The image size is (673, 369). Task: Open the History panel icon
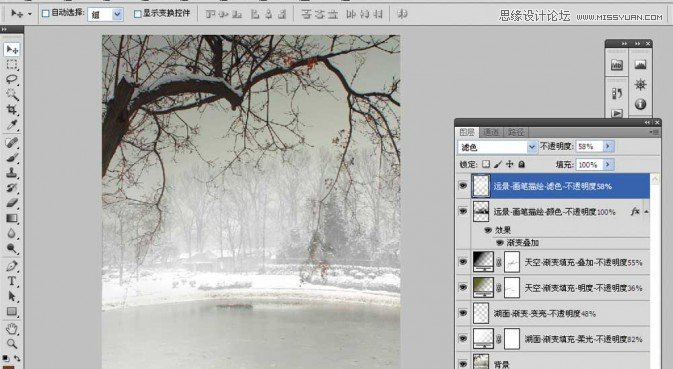(617, 93)
